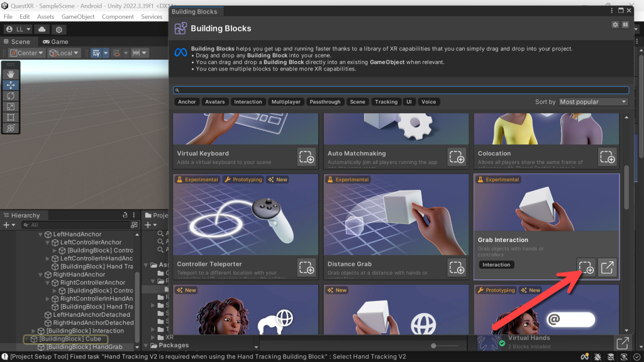This screenshot has width=644, height=362.
Task: Toggle grid snapping in Scene view
Action: (x=116, y=53)
